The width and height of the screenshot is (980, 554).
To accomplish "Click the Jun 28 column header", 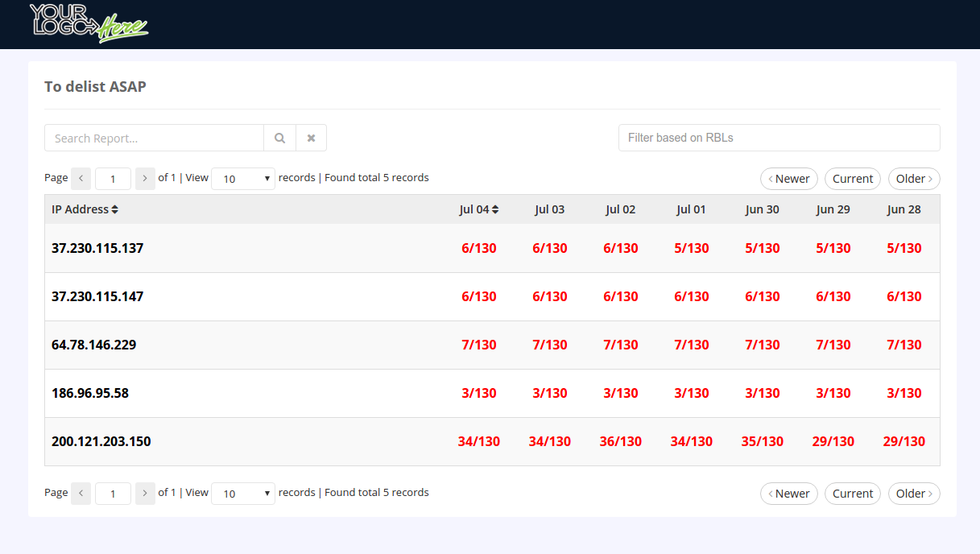I will pos(904,209).
